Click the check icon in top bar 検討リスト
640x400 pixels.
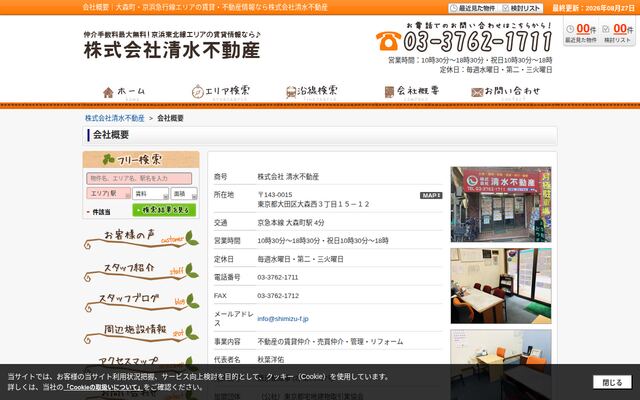click(x=506, y=8)
